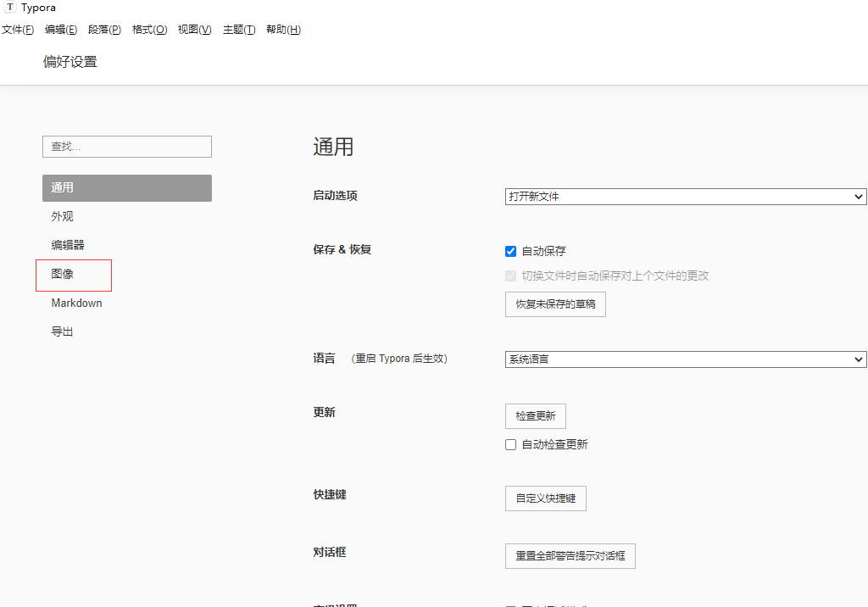Click the 更新 section label
The height and width of the screenshot is (607, 868).
coord(324,413)
